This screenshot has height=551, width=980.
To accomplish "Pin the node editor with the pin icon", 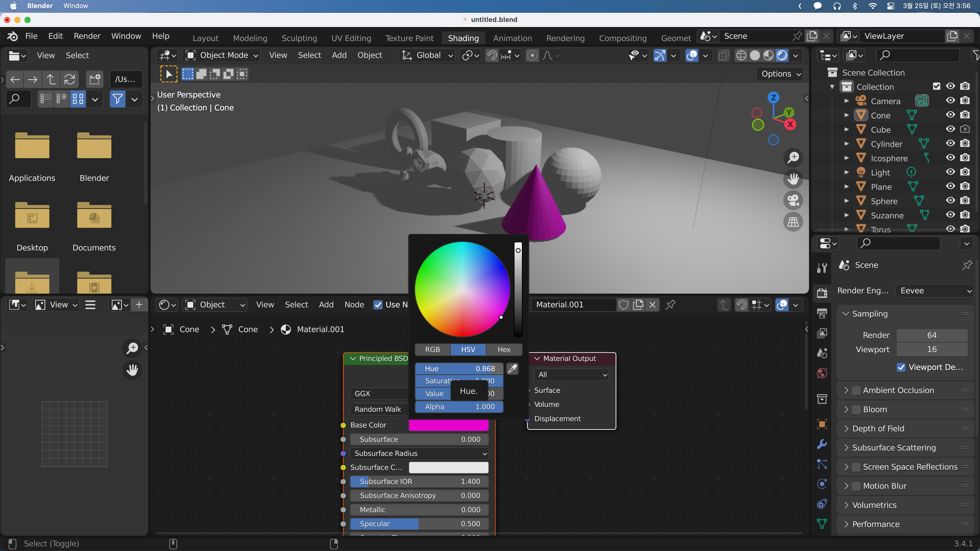I will click(671, 305).
